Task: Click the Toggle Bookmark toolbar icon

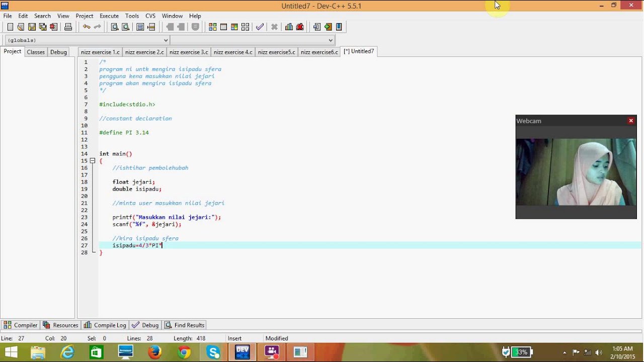Action: (x=339, y=27)
